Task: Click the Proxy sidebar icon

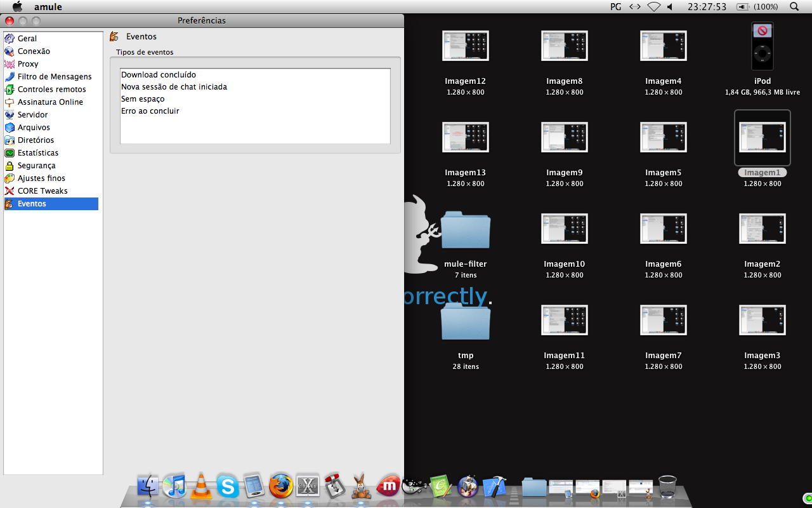Action: [10, 64]
